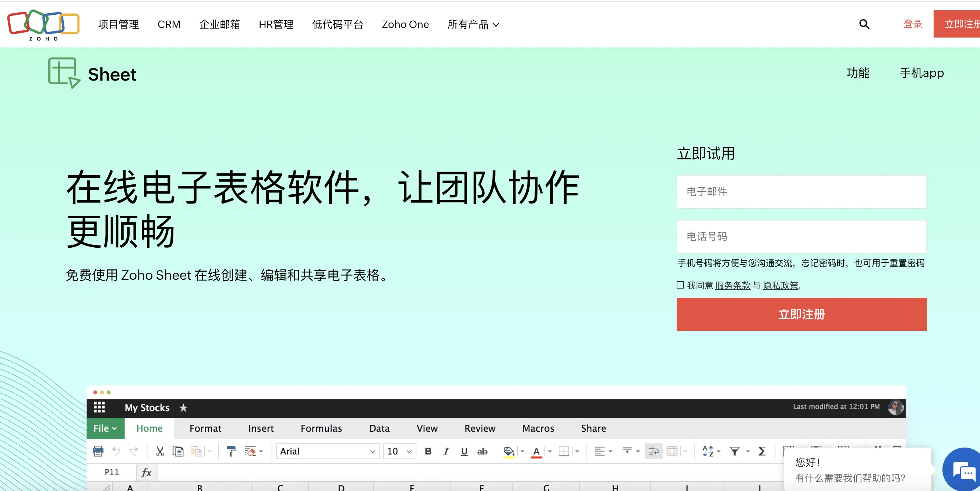
Task: Check the 我同意服务条款 agreement checkbox
Action: click(681, 285)
